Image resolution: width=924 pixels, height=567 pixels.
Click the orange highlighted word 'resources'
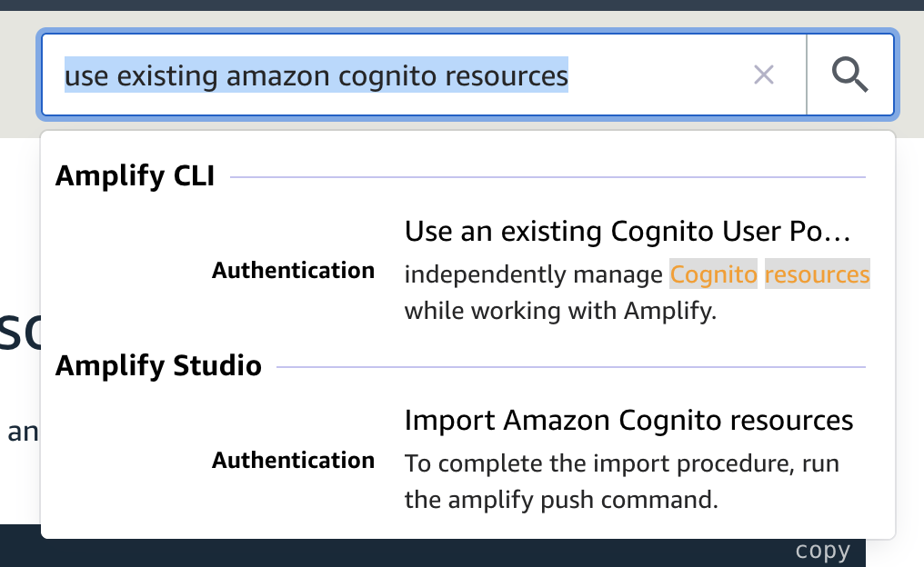[817, 274]
